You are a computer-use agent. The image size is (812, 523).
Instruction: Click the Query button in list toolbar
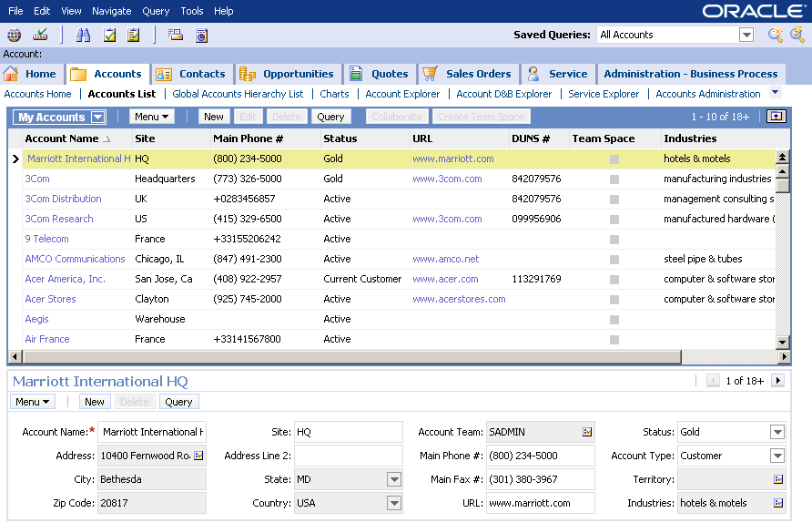(330, 117)
